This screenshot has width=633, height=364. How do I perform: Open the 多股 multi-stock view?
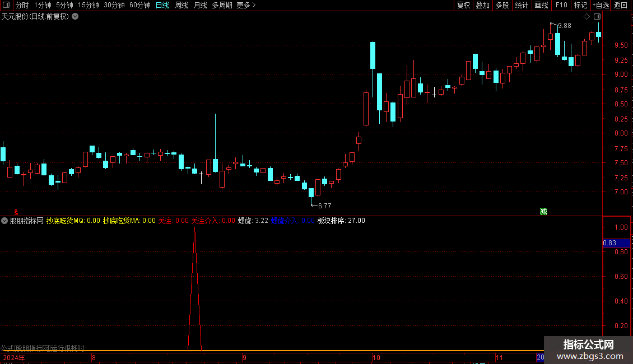(x=502, y=5)
